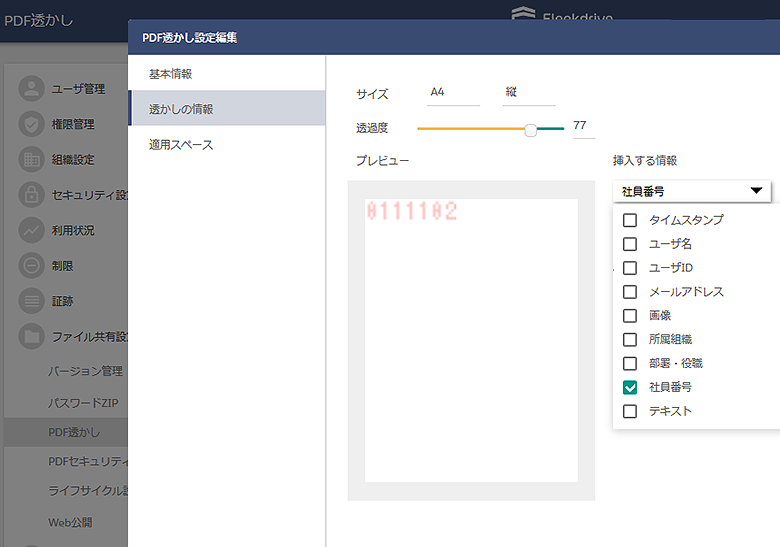Open パスワードZIP submenu item
Screen dimensions: 780x547
coord(83,403)
